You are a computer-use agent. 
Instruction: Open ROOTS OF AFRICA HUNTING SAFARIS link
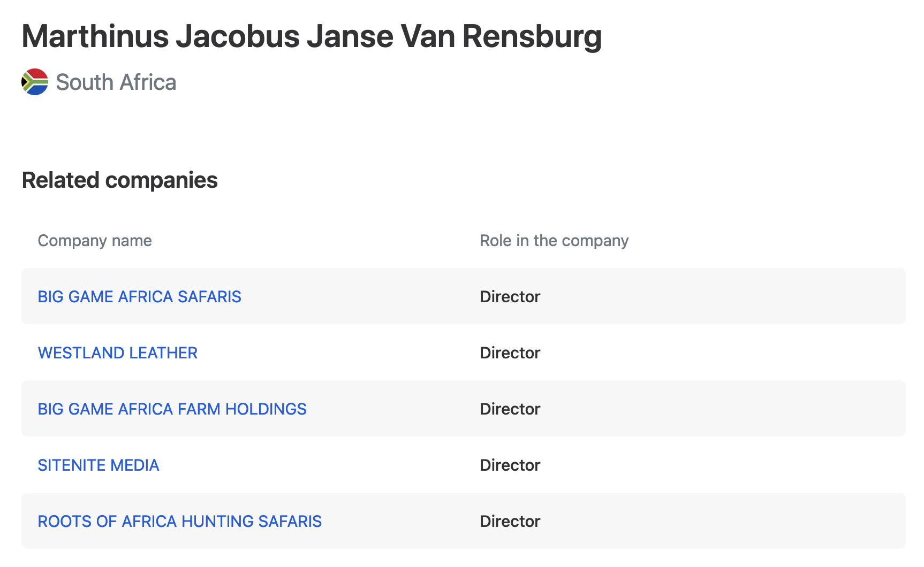tap(179, 521)
